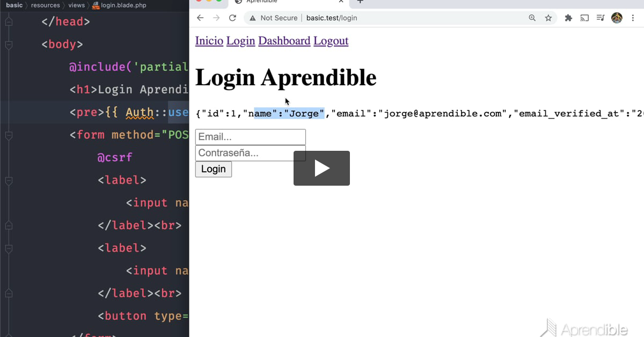This screenshot has height=337, width=644.
Task: Click the Auth::use code in pre tag
Action: (157, 112)
